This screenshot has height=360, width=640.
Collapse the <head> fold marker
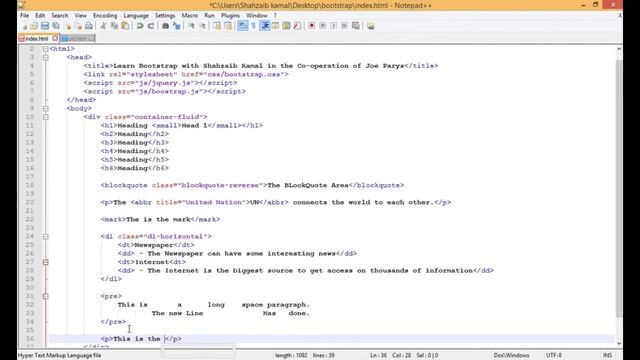46,57
